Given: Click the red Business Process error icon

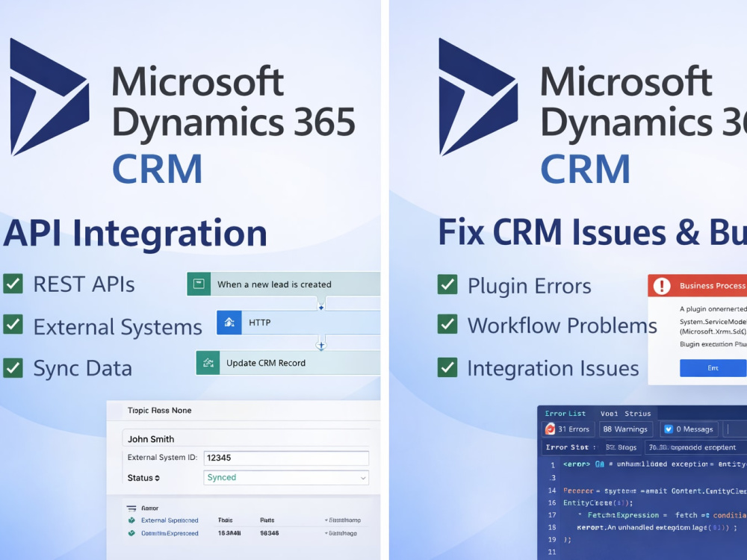Looking at the screenshot, I should 662,286.
